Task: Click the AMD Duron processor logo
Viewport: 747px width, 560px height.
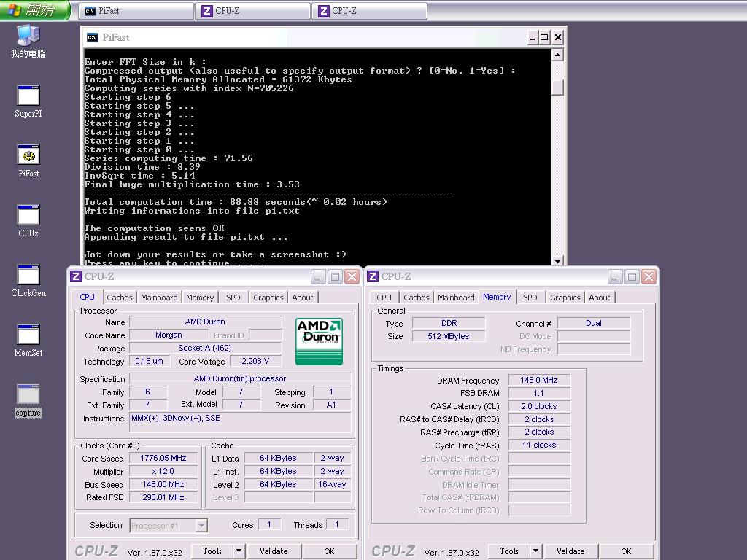Action: click(x=320, y=341)
